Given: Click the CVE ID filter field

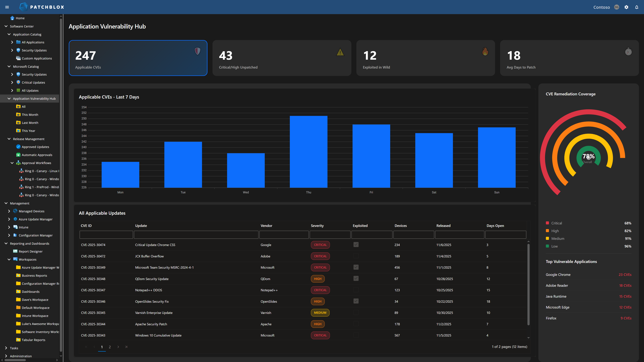Looking at the screenshot, I should pos(106,235).
